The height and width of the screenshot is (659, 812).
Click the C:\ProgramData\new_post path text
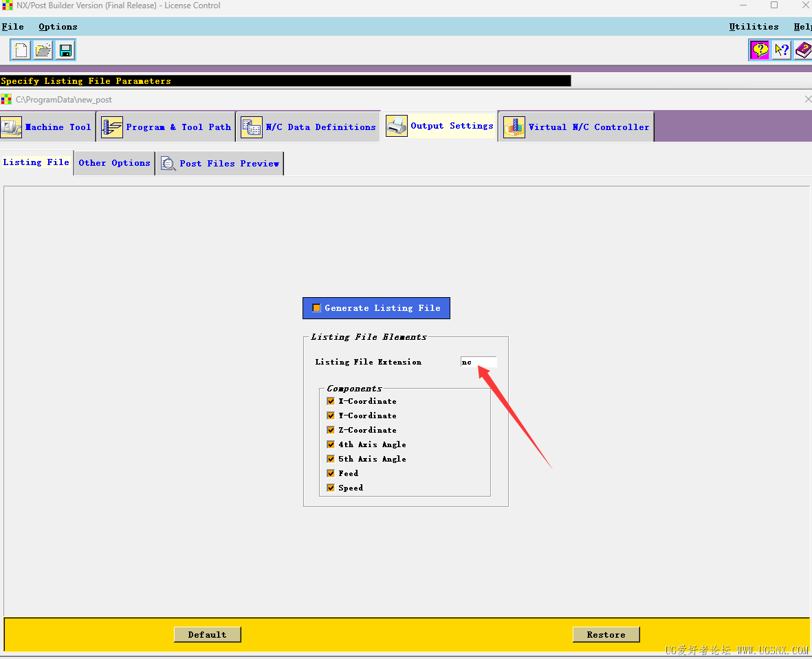(x=64, y=100)
